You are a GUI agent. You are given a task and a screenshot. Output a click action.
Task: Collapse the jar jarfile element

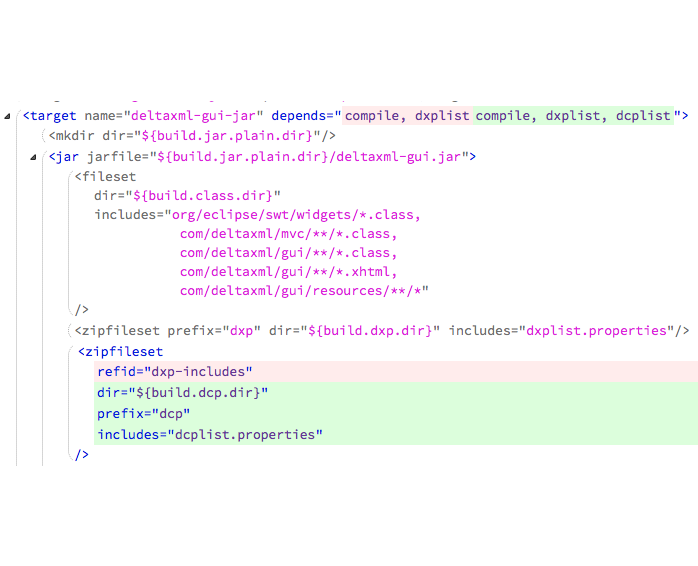coord(36,157)
